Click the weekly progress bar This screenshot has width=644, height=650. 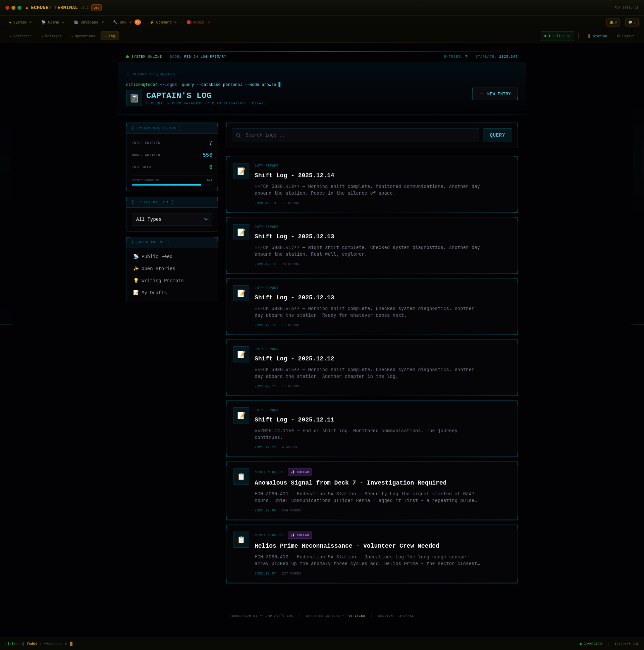point(172,185)
